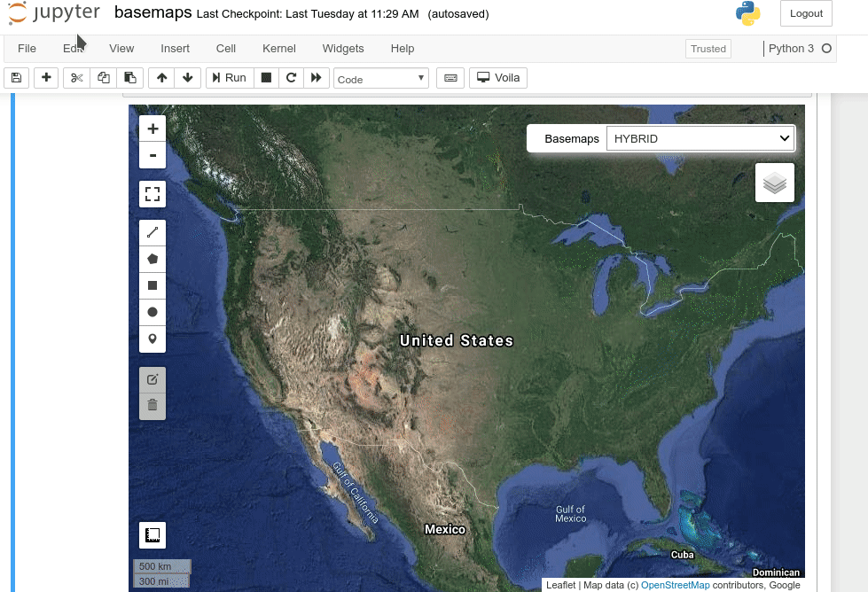Open the map layers control
868x592 pixels.
774,183
